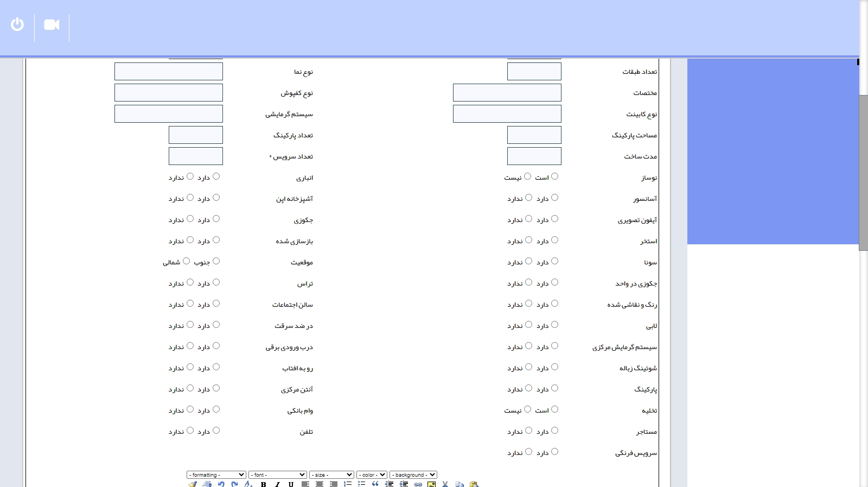Viewport: 868px width, 487px height.
Task: Click the تعداد طبقات input field
Action: [x=534, y=72]
